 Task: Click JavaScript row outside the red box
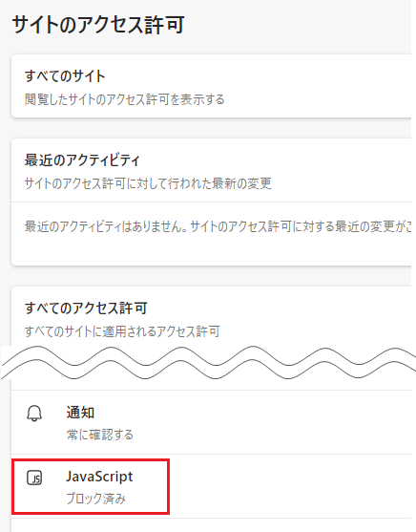click(288, 486)
